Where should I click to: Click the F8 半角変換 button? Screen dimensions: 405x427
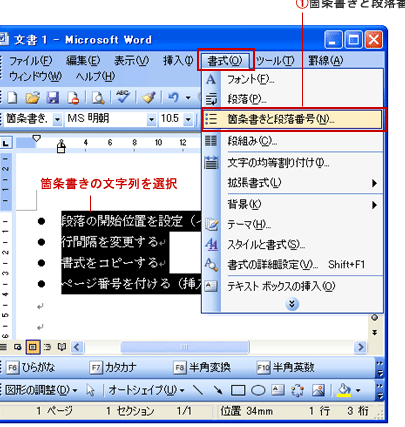[202, 368]
